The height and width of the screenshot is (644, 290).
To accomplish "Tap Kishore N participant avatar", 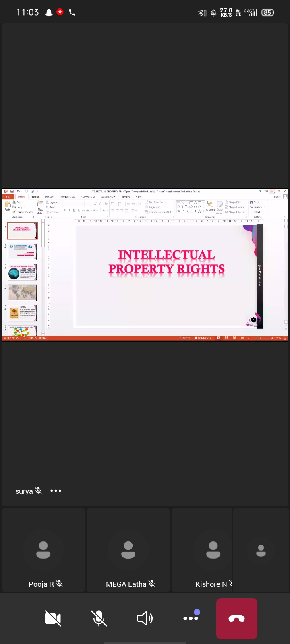I will (213, 550).
